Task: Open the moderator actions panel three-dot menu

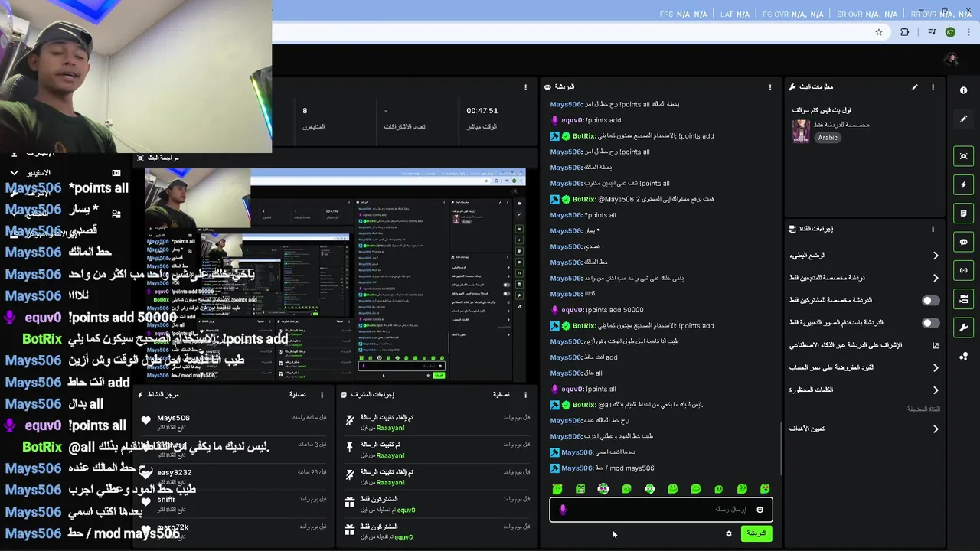Action: (525, 395)
